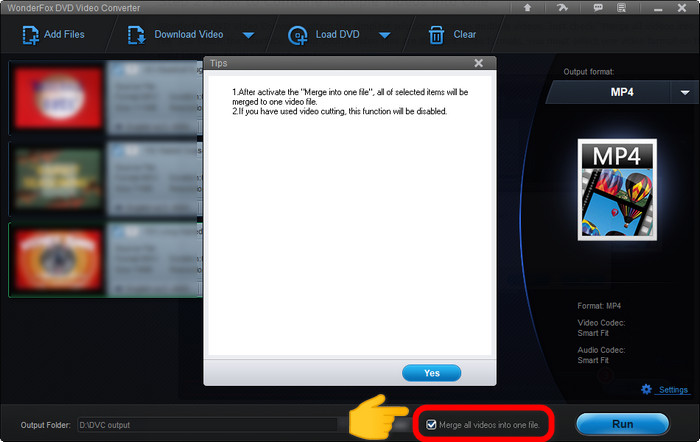Click the Add Files button
700x442 pixels.
click(x=54, y=35)
